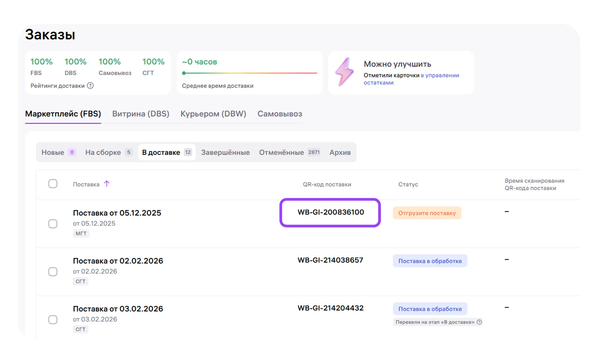The width and height of the screenshot is (598, 364).
Task: Open the Курьером (DBW) tab
Action: (213, 114)
